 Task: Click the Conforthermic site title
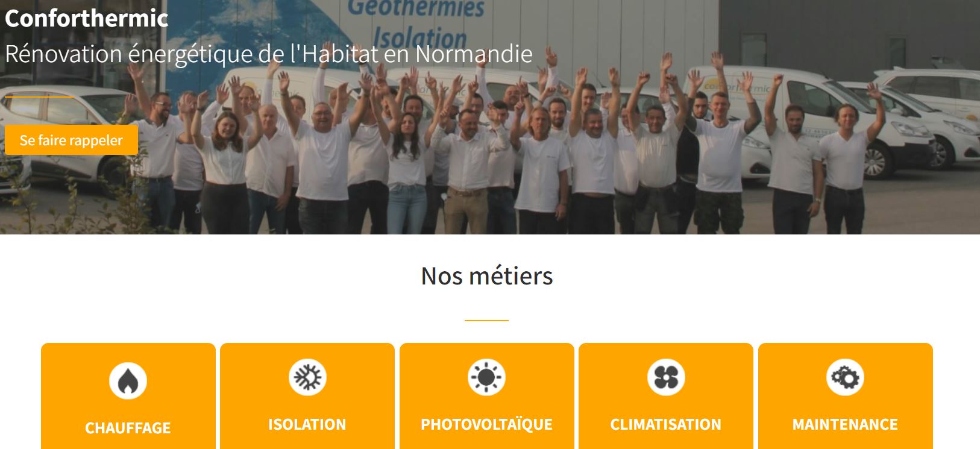86,18
